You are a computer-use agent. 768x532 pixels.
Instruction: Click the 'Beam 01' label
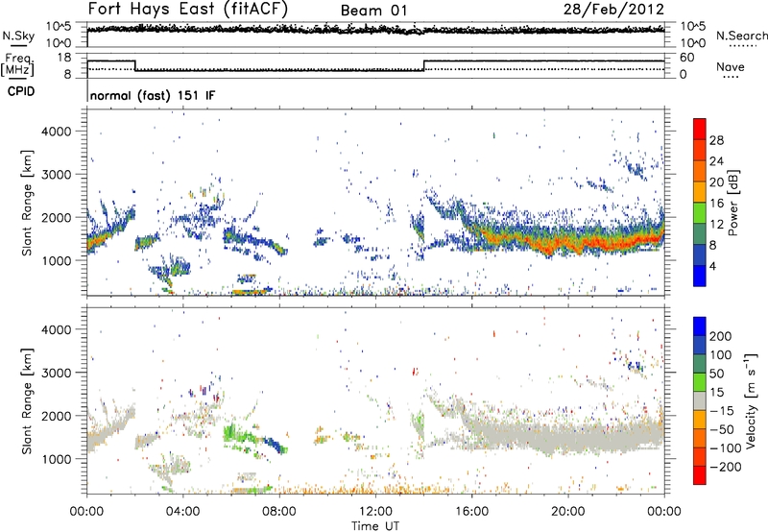pos(373,11)
